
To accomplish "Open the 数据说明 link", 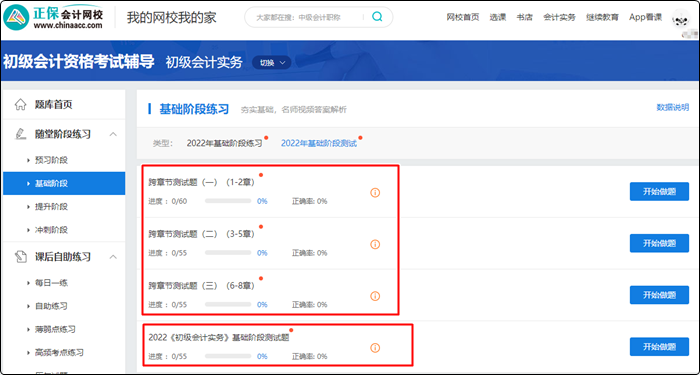I will click(672, 107).
